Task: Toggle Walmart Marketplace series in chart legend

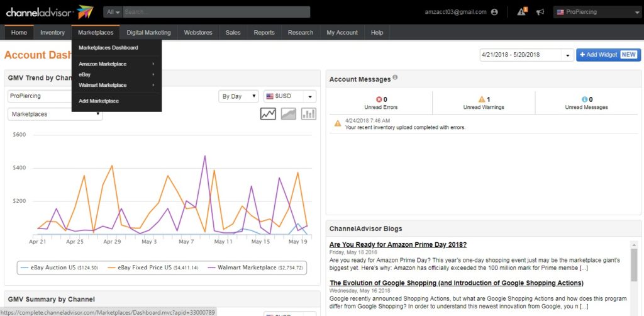Action: 255,268
